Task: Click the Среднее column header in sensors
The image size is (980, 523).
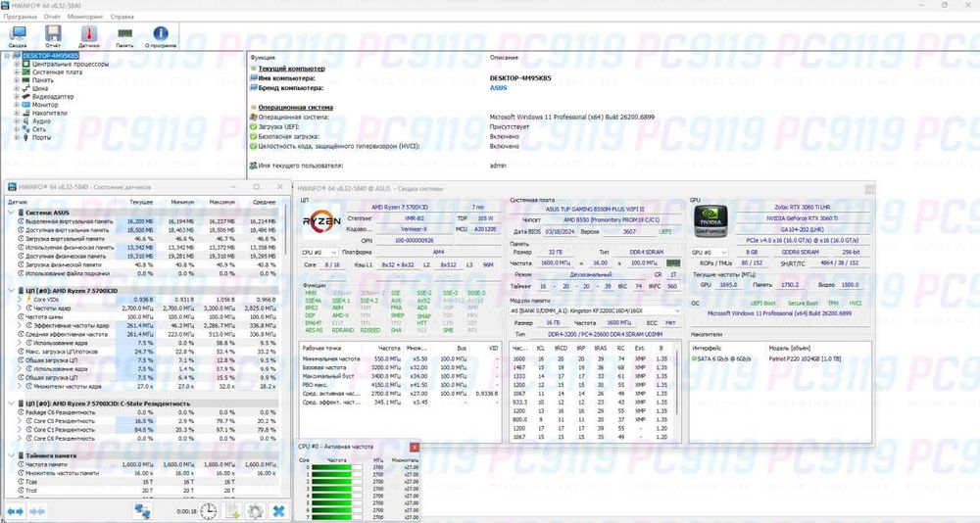Action: coord(264,202)
